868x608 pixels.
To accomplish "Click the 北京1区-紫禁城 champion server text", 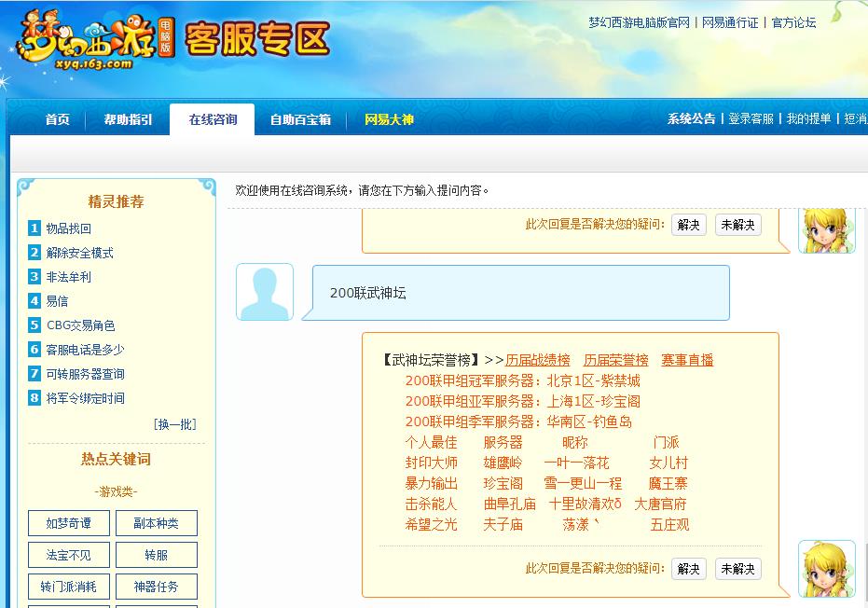I will coord(593,381).
